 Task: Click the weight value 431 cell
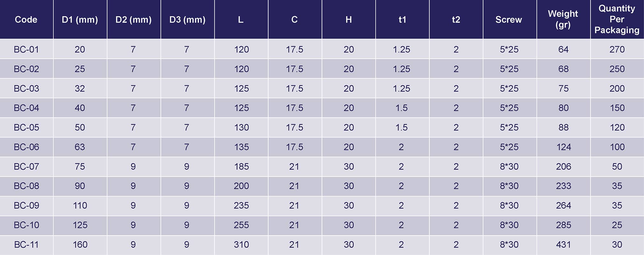pyautogui.click(x=563, y=244)
